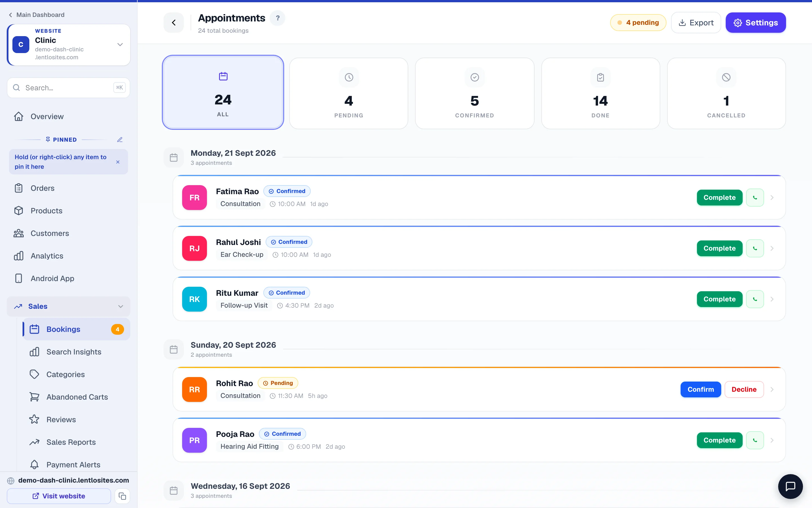Open Overview in the sidebar
The height and width of the screenshot is (508, 812).
69,117
